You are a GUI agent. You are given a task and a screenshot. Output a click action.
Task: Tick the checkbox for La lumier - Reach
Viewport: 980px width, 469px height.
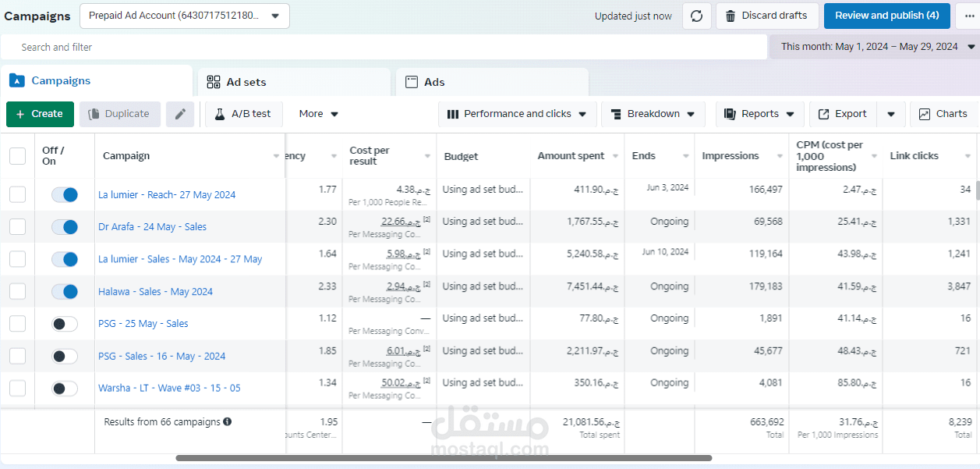click(17, 194)
